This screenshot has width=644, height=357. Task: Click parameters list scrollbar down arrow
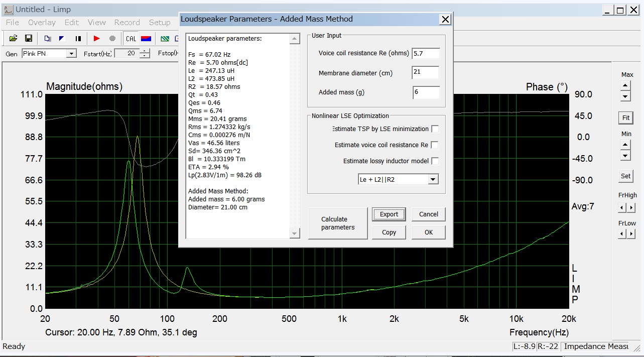tap(295, 233)
